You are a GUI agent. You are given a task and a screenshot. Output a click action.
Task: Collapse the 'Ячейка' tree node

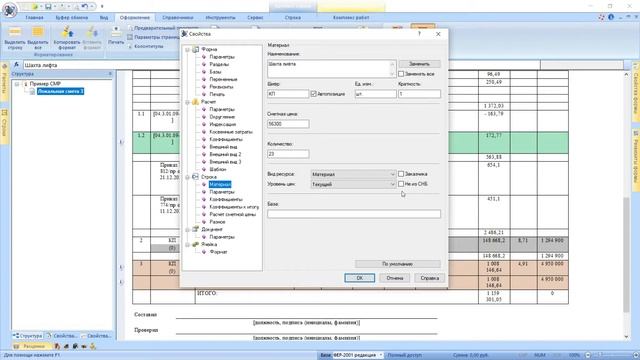187,244
